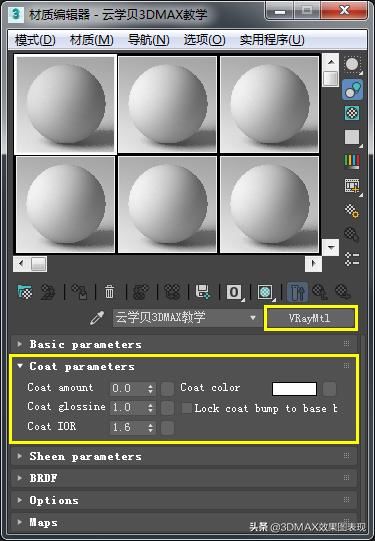375x541 pixels.
Task: Click the Make Preview film icon
Action: [352, 185]
